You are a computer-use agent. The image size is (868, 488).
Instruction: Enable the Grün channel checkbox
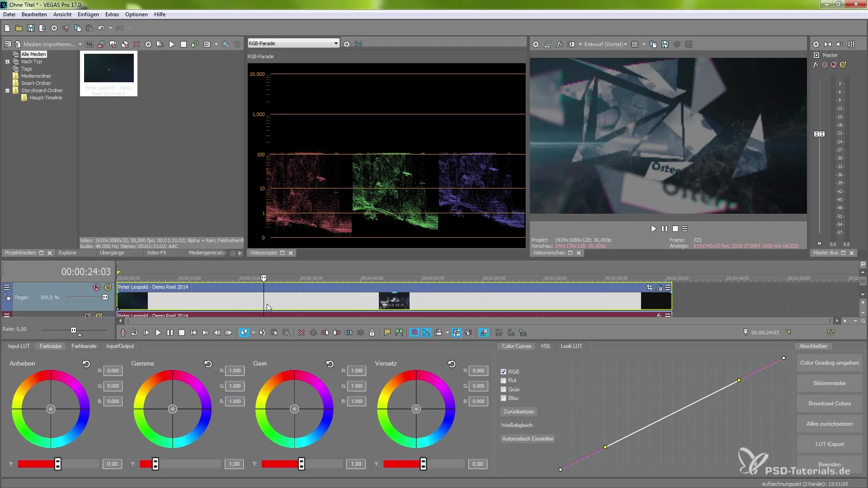pyautogui.click(x=503, y=389)
